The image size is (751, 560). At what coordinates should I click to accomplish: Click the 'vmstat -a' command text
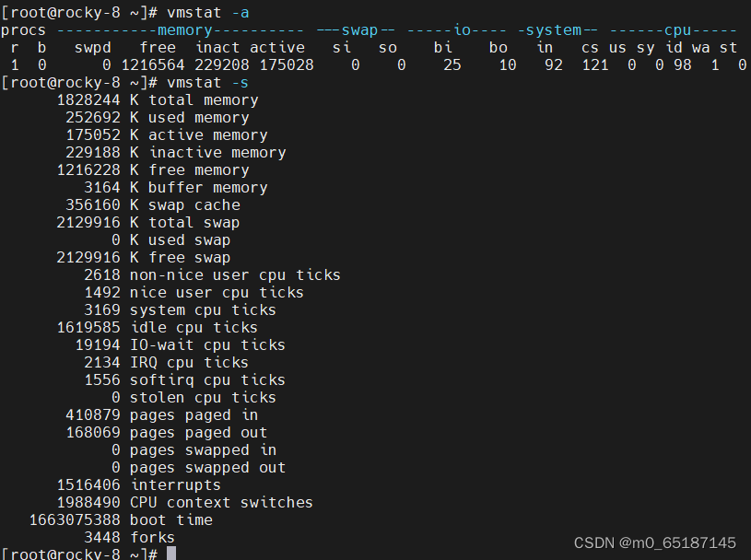[208, 13]
